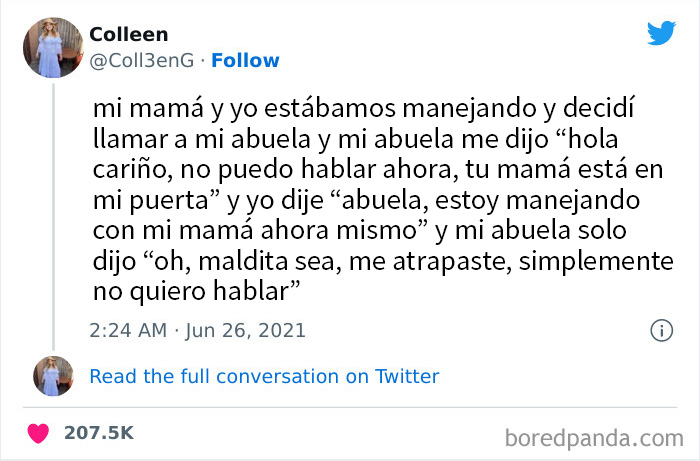Screen dimensions: 700x461
Task: Read the full conversation on Twitter
Action: [264, 376]
